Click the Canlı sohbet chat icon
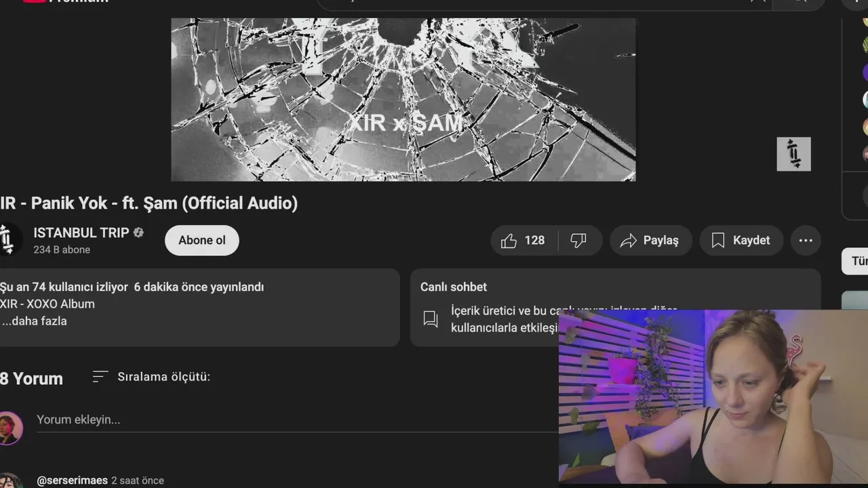This screenshot has height=488, width=868. point(431,319)
